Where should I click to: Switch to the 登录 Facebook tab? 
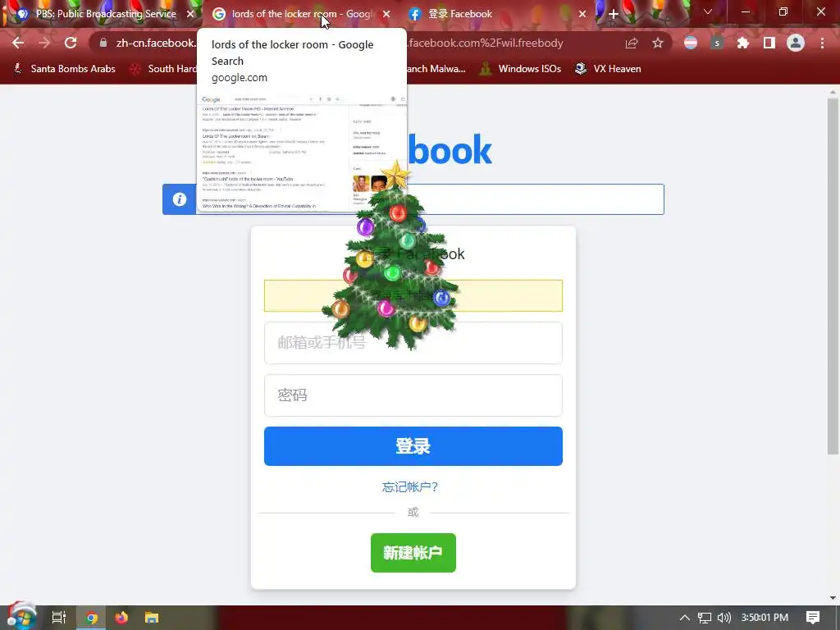[498, 14]
